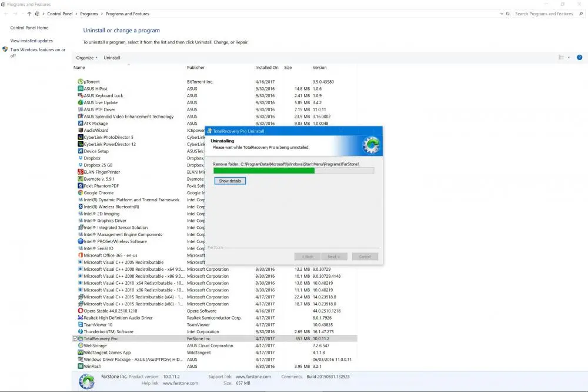This screenshot has height=392, width=588.
Task: Select the TeamViewer 10 icon
Action: coord(80,325)
